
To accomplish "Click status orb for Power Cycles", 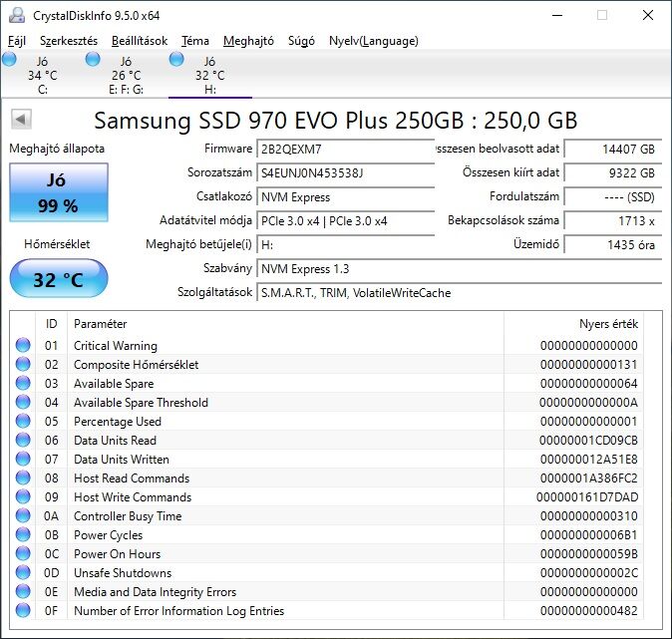I will (23, 534).
